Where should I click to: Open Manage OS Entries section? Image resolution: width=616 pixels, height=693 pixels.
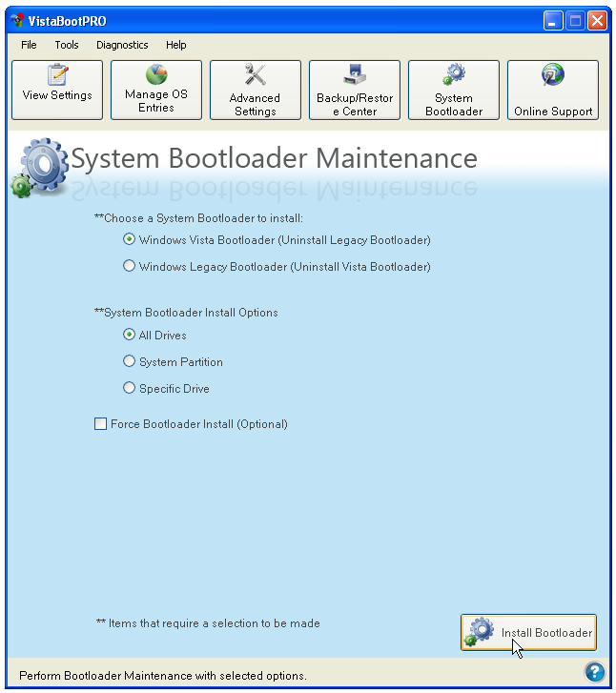coord(156,91)
